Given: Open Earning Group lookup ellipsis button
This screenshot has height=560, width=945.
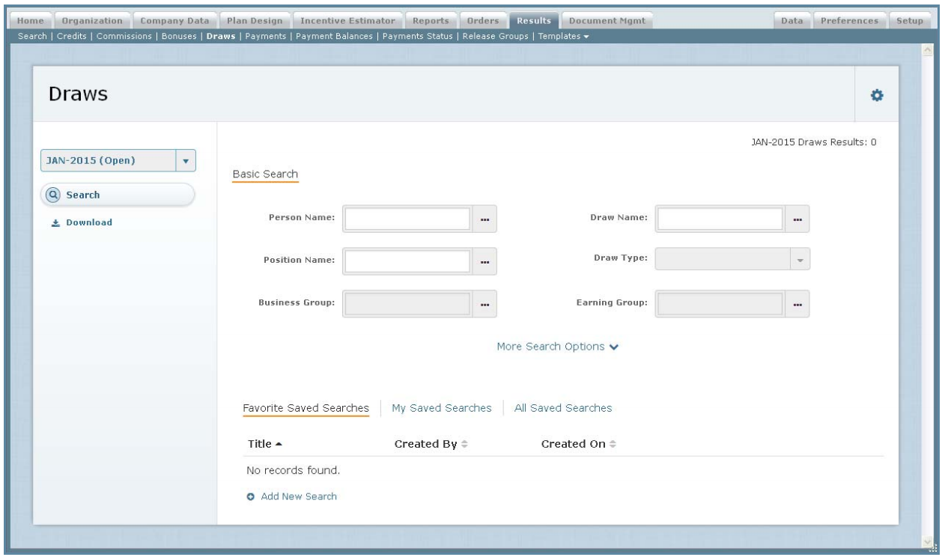Looking at the screenshot, I should [797, 303].
